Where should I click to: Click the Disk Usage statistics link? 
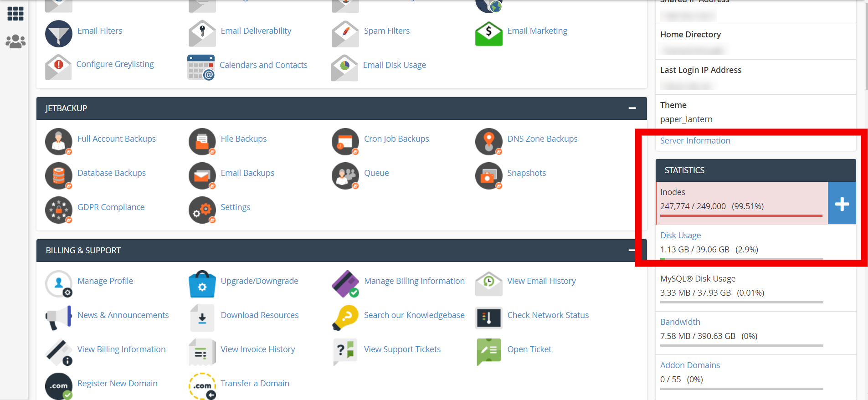pyautogui.click(x=680, y=236)
